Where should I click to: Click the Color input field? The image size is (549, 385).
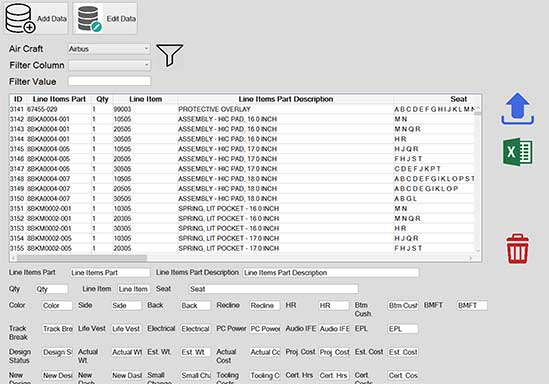click(x=57, y=306)
